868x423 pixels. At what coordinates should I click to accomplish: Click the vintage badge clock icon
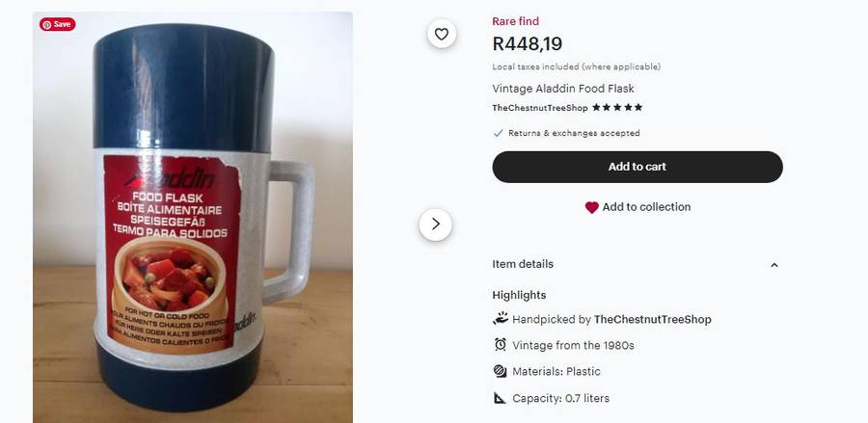tap(500, 345)
